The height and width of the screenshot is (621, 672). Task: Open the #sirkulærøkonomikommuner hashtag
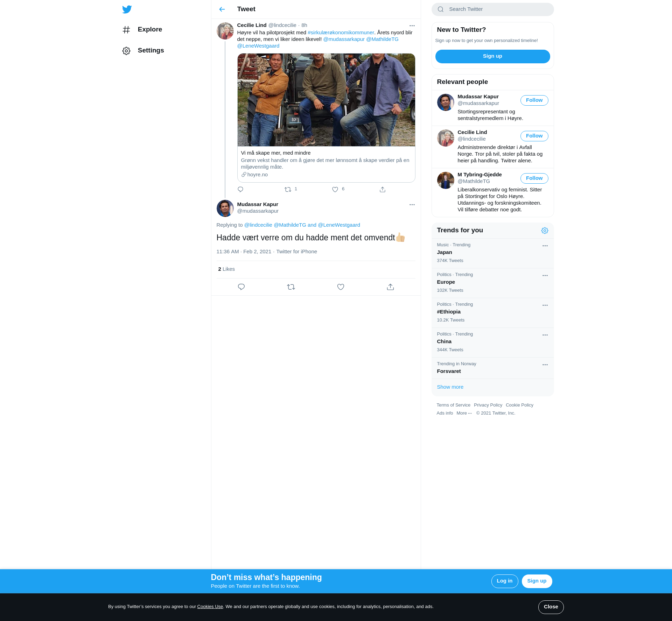point(341,33)
